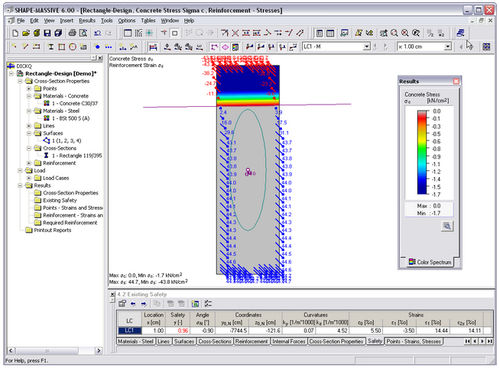
Task: Click the LC1 row cell in table
Action: (x=130, y=331)
